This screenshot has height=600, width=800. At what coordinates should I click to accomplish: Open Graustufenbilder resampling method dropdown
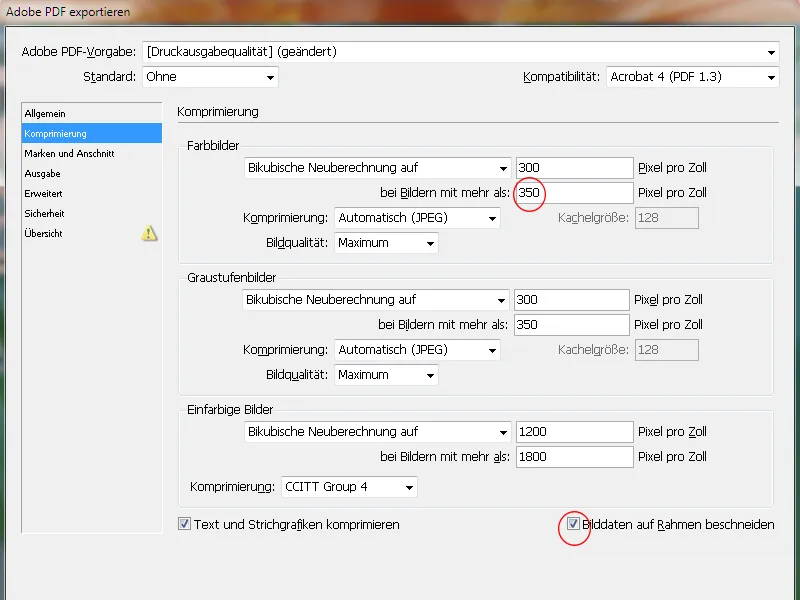click(376, 300)
